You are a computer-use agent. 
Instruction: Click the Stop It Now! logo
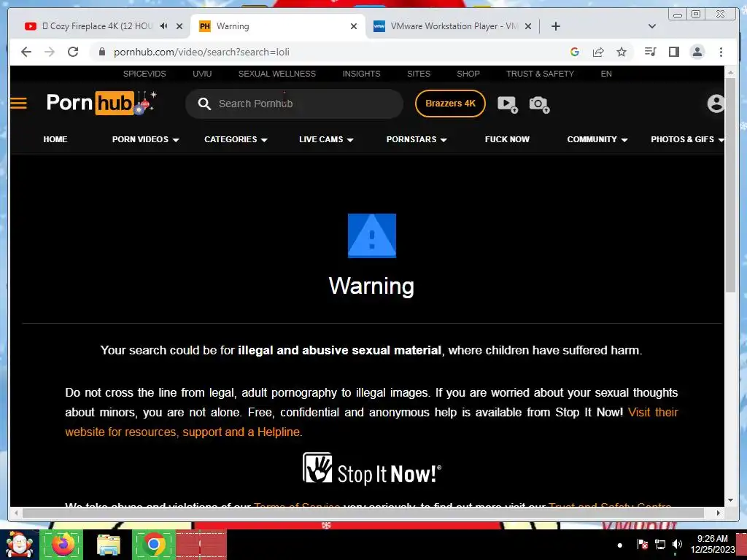[x=371, y=468]
